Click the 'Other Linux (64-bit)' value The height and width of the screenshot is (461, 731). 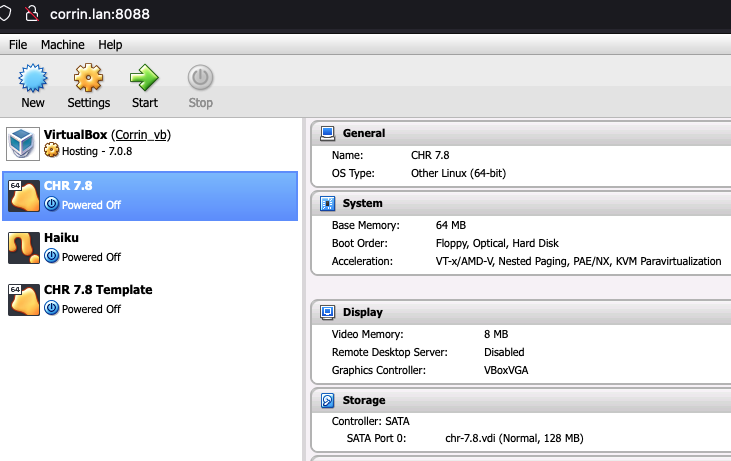tap(458, 173)
